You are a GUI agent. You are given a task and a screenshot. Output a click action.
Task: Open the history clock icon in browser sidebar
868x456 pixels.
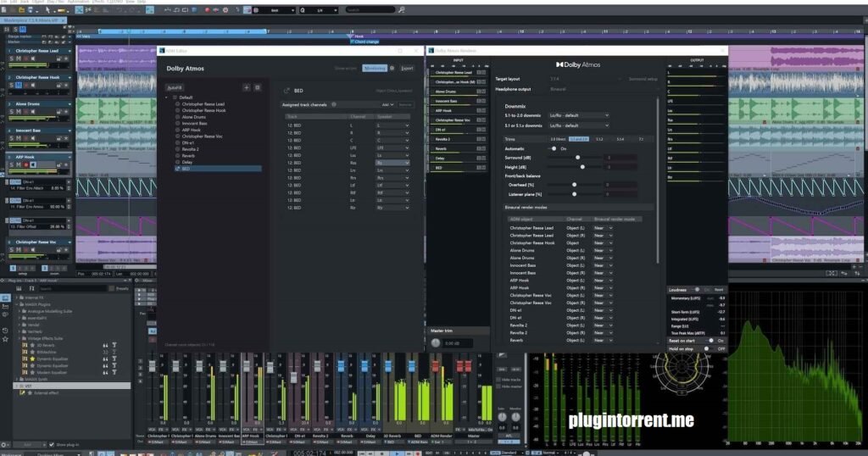tap(6, 331)
